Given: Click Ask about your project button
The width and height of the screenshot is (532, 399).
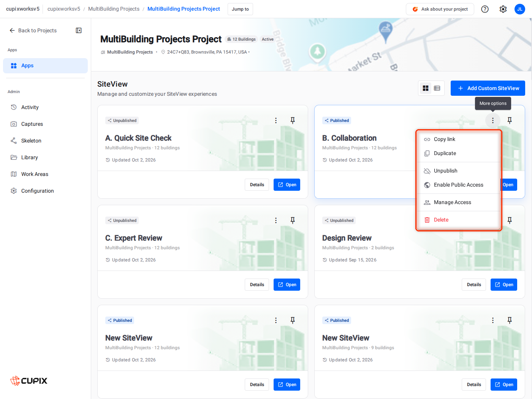Looking at the screenshot, I should (440, 9).
